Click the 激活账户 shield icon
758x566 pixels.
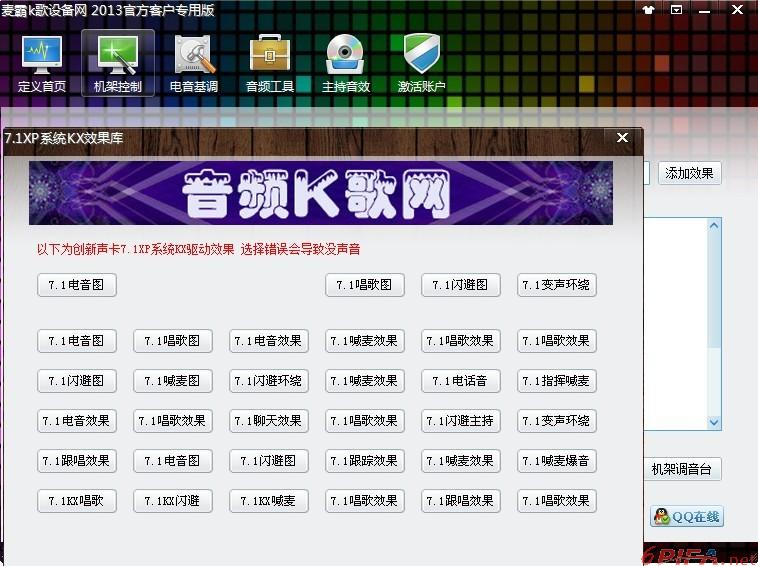point(422,63)
